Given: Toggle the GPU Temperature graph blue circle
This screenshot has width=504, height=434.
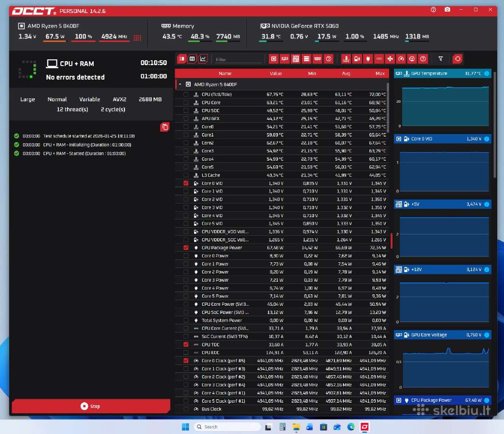Looking at the screenshot, I should click(487, 73).
